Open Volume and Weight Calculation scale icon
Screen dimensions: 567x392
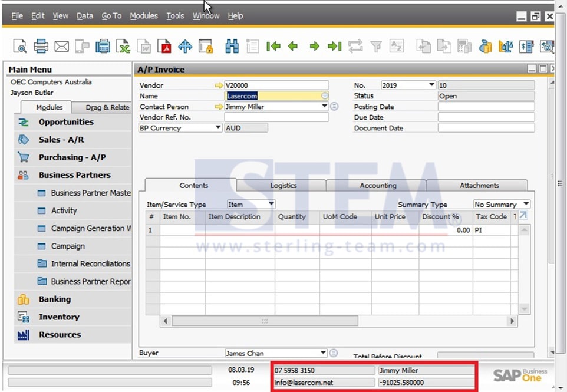pos(506,47)
